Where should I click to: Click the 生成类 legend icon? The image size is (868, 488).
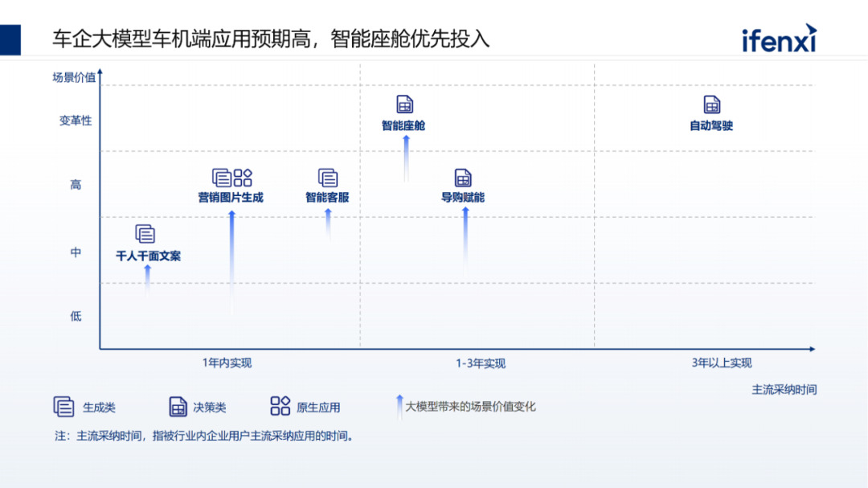[63, 407]
